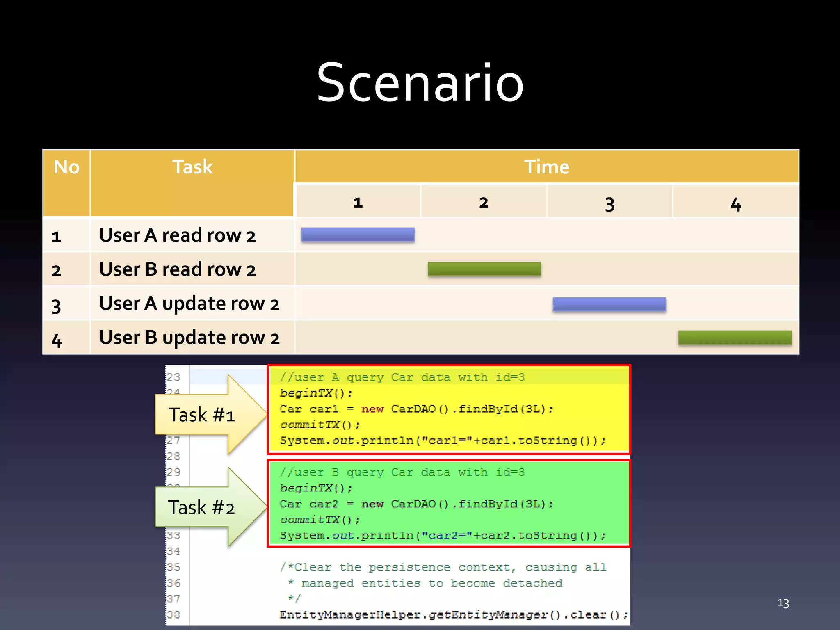The width and height of the screenshot is (840, 630).
Task: Click 'commitTX();' in the yellow code block
Action: [320, 425]
